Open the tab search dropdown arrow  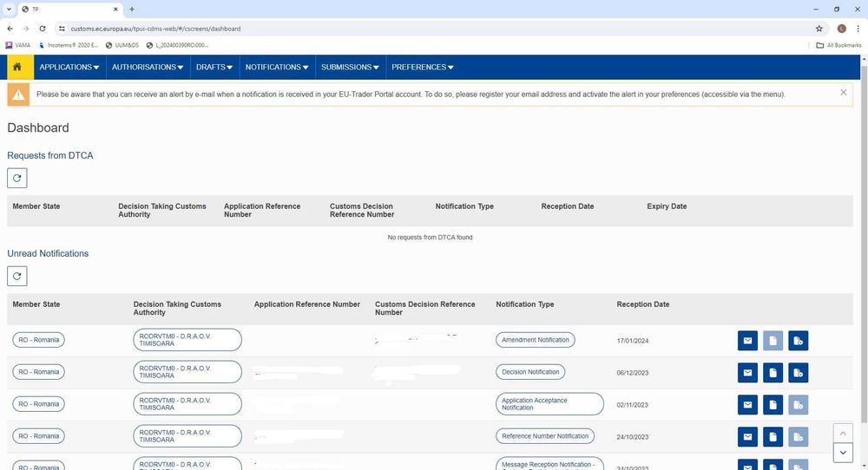[x=9, y=10]
